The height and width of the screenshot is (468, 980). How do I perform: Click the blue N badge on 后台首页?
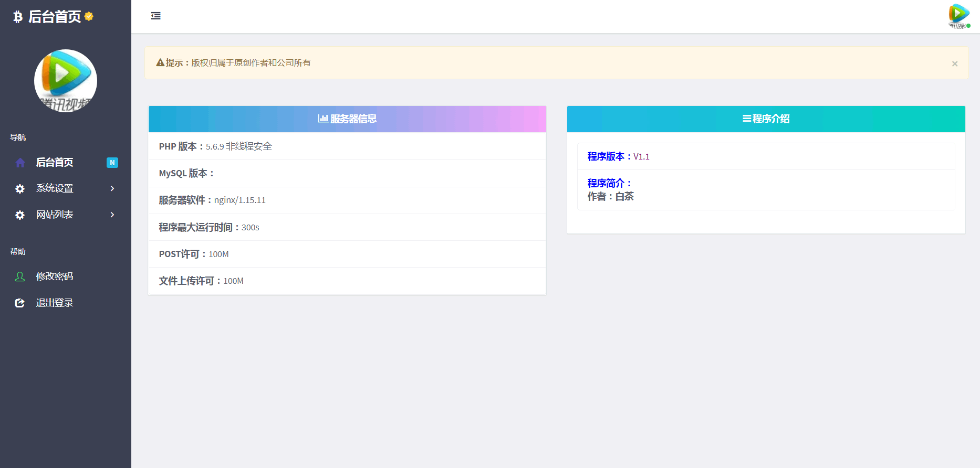(112, 163)
